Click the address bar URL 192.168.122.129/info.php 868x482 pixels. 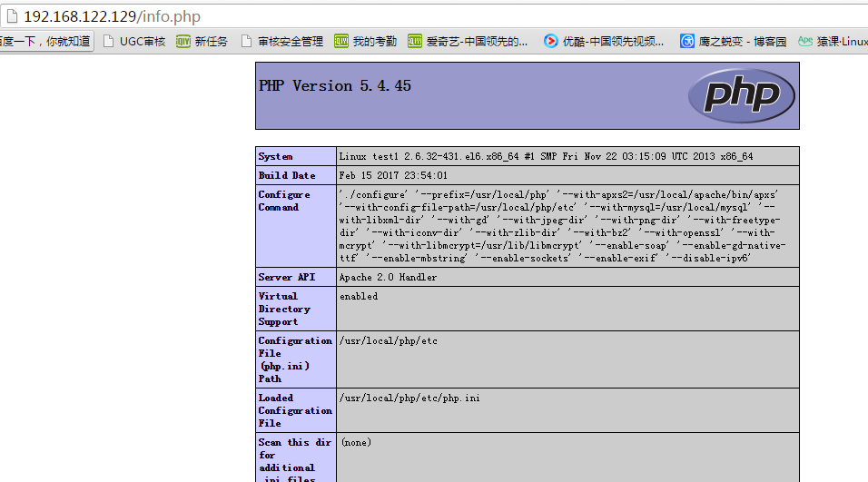112,16
